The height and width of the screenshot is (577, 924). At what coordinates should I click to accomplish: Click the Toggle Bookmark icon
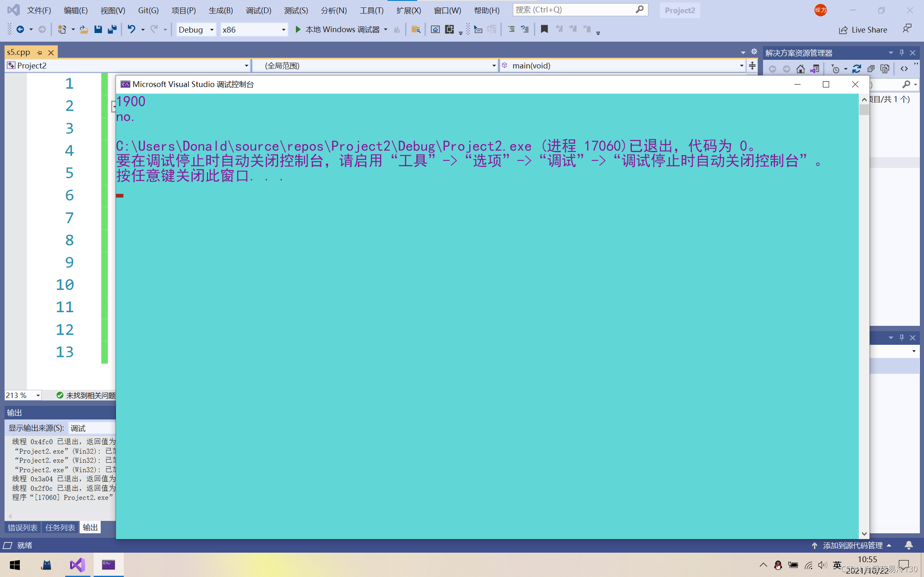coord(544,29)
